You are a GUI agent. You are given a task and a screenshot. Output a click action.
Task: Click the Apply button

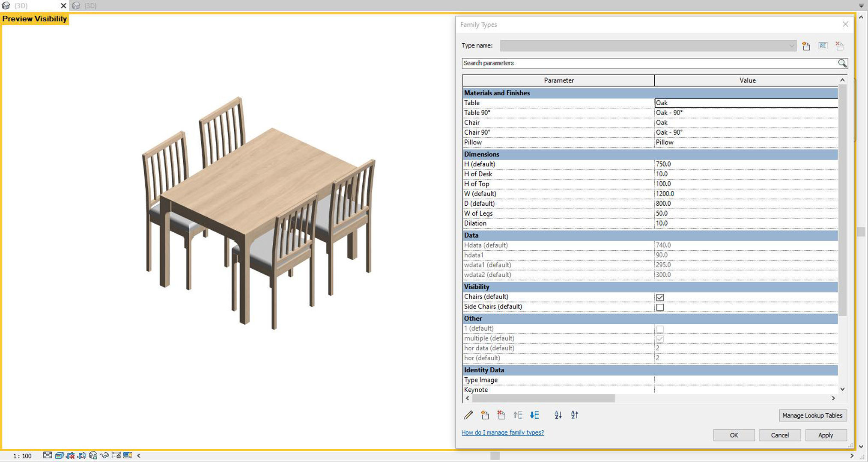(x=826, y=435)
